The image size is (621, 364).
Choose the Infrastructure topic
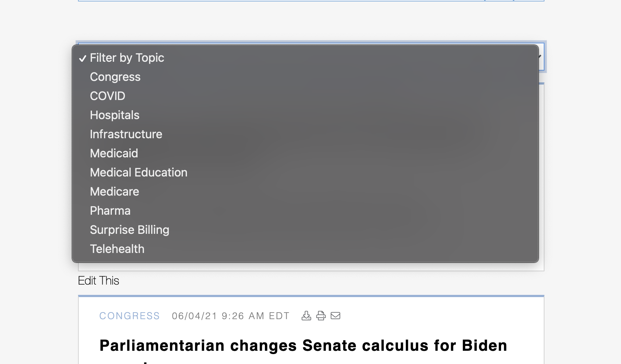coord(305,134)
